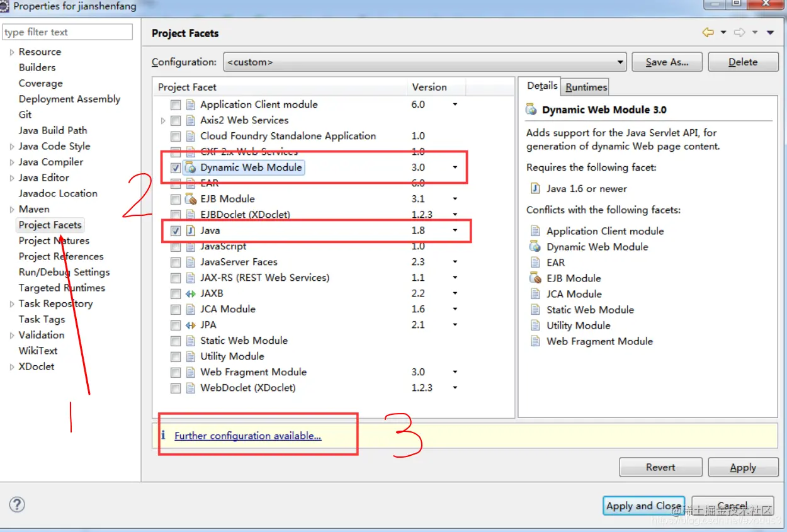787x532 pixels.
Task: Click the type filter text field
Action: point(67,32)
